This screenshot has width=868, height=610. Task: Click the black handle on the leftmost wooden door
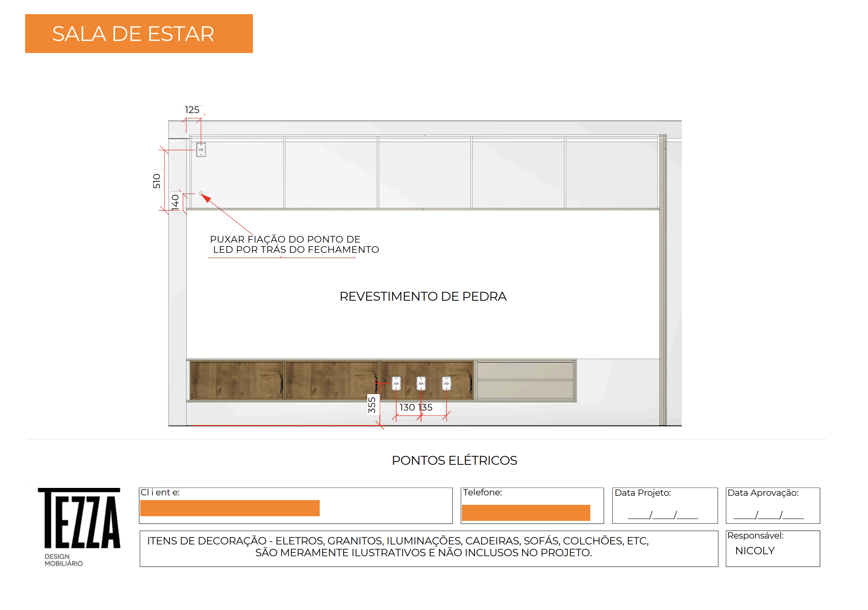[x=281, y=384]
